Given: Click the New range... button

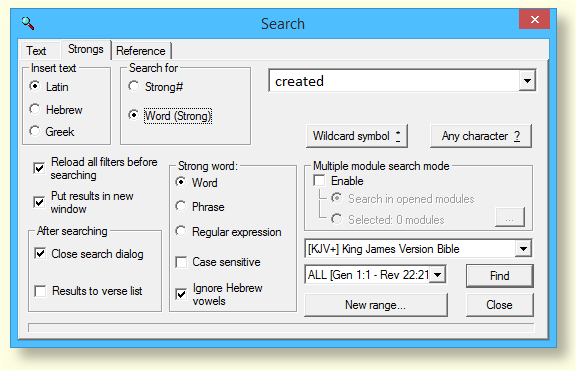Looking at the screenshot, I should coord(375,305).
